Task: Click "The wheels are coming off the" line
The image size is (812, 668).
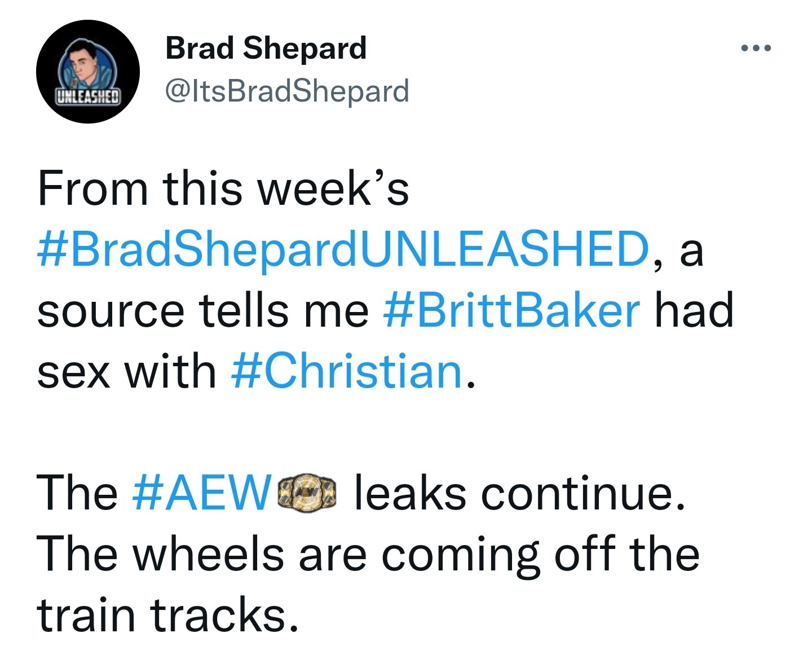Action: [368, 553]
